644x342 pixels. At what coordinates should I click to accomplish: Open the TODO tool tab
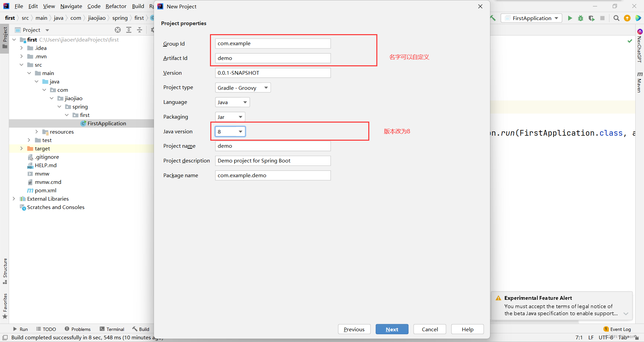click(46, 329)
